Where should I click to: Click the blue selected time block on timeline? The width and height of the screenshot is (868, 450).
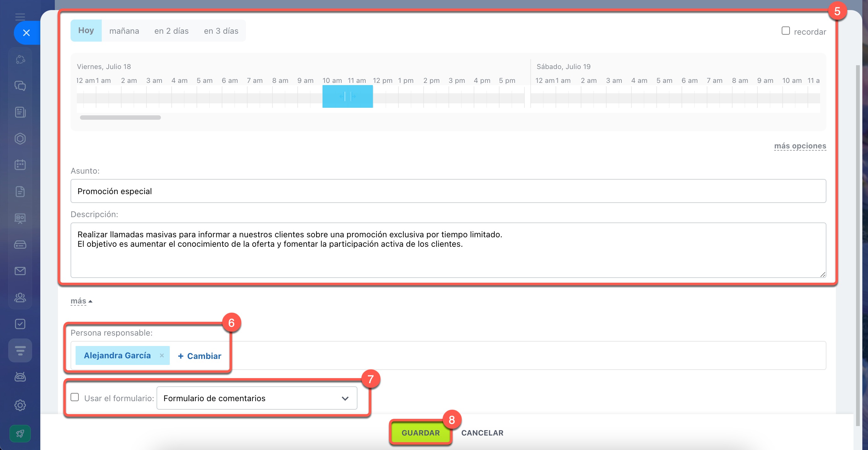[x=347, y=96]
